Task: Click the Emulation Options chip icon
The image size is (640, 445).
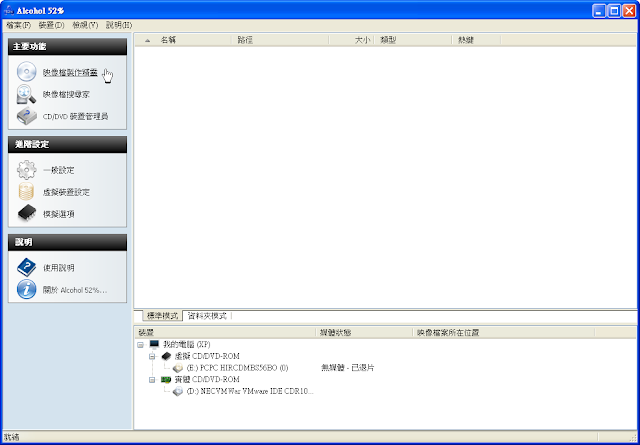Action: 27,214
